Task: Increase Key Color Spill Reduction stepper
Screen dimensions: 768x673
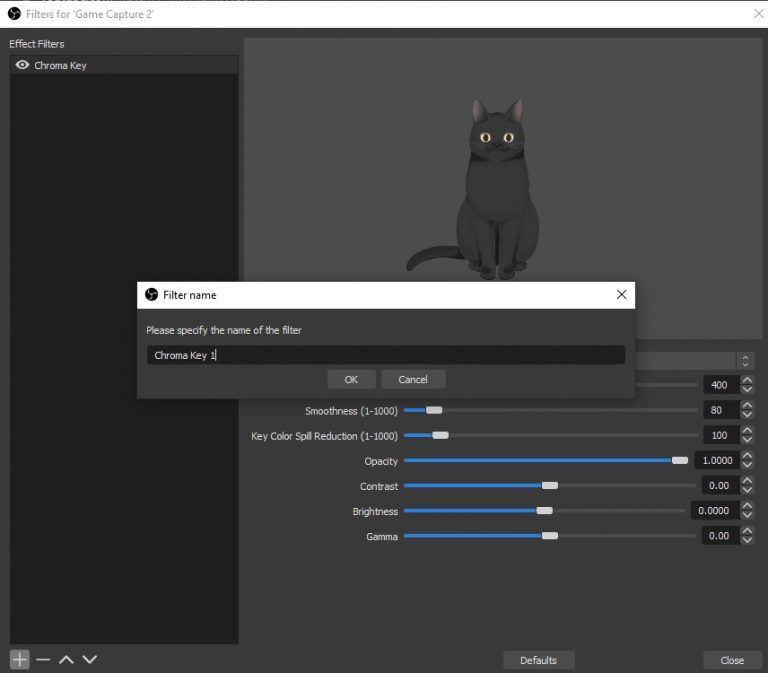Action: (747, 430)
